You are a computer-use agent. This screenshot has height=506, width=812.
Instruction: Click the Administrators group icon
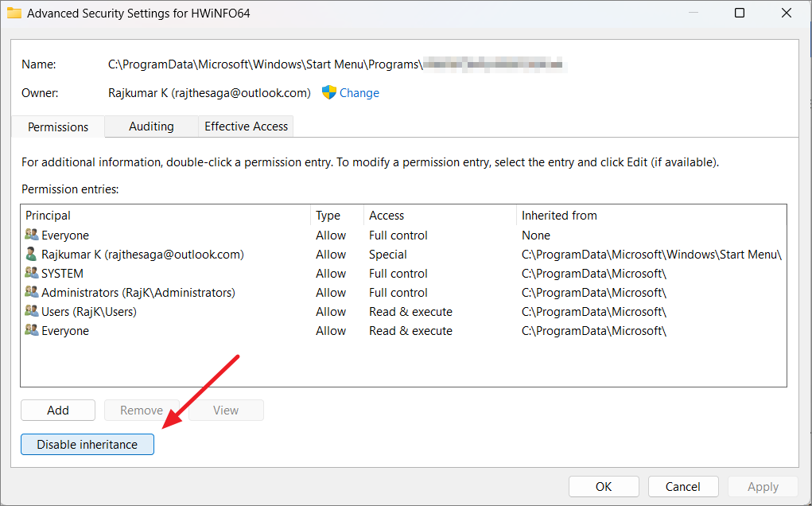(x=30, y=292)
